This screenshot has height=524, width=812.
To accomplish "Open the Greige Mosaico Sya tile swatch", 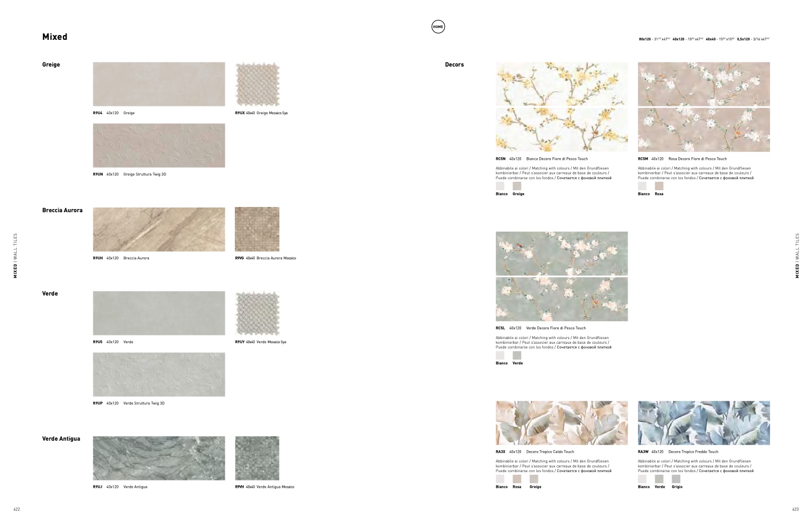I will click(257, 84).
